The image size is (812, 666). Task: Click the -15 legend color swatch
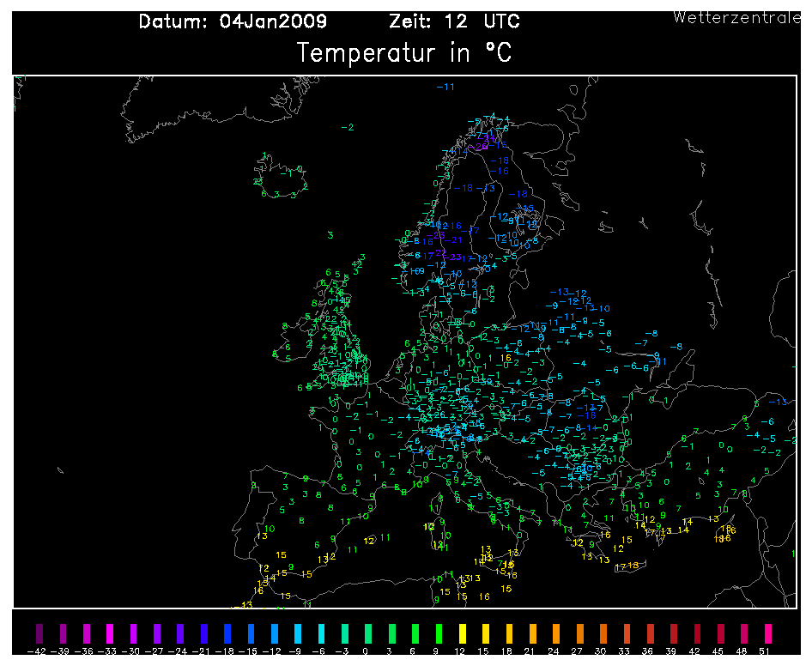pyautogui.click(x=251, y=634)
